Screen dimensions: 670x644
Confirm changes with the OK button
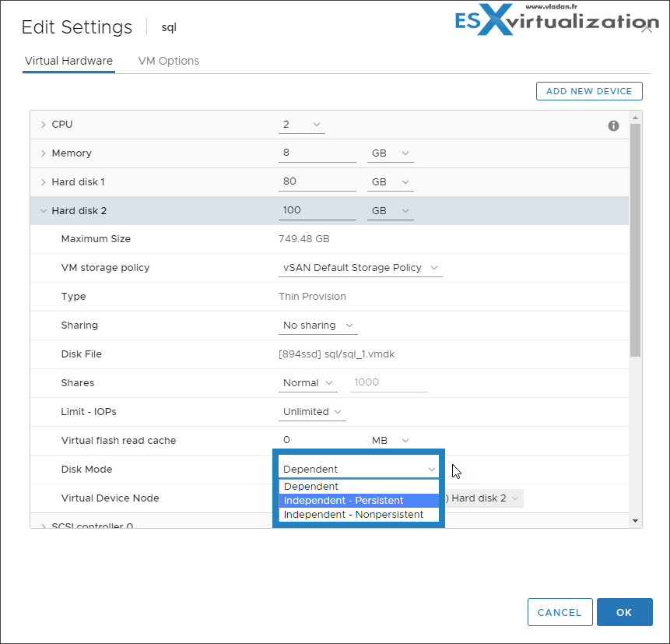tap(624, 612)
